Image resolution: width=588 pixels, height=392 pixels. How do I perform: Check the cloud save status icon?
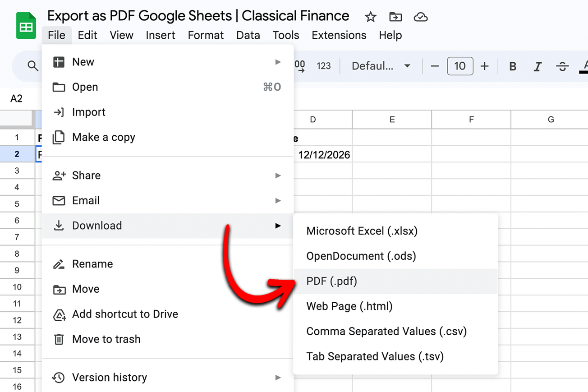pos(421,17)
